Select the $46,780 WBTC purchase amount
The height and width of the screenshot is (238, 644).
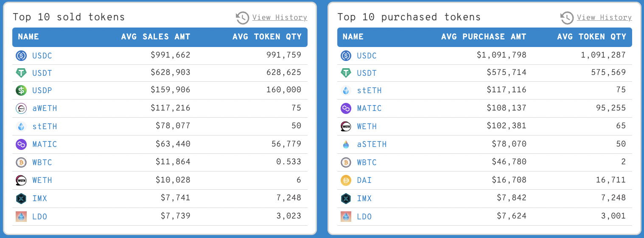pos(509,162)
